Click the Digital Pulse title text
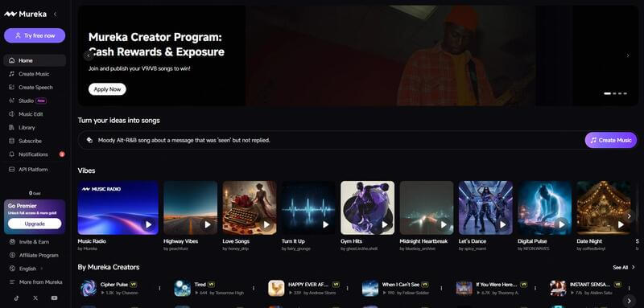Viewport: 644px width, 308px height. [532, 241]
